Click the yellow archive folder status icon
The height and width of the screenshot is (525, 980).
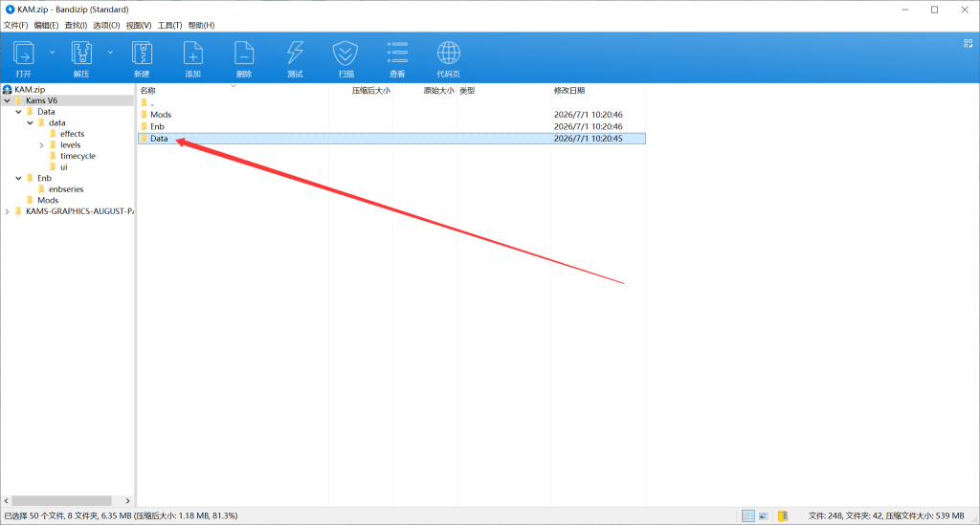click(x=783, y=516)
